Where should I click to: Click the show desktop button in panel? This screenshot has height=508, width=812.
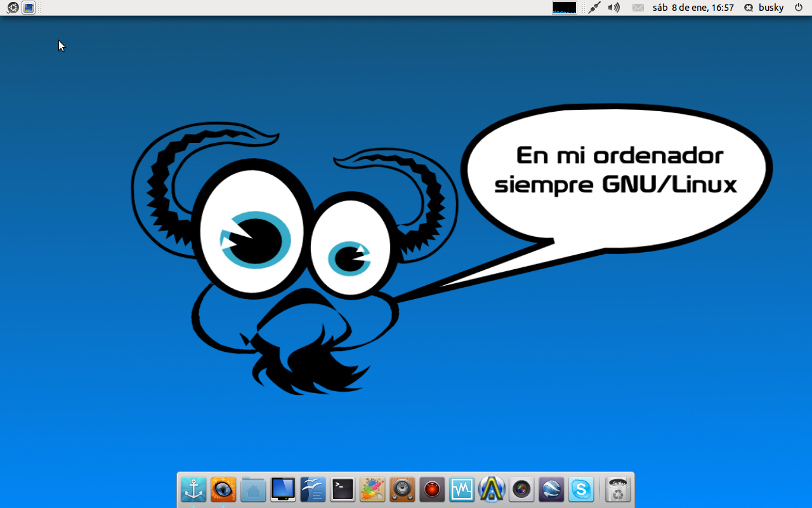tap(29, 8)
